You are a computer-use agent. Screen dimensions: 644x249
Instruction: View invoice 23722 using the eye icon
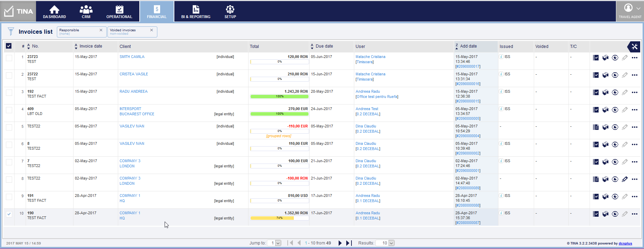(x=615, y=75)
